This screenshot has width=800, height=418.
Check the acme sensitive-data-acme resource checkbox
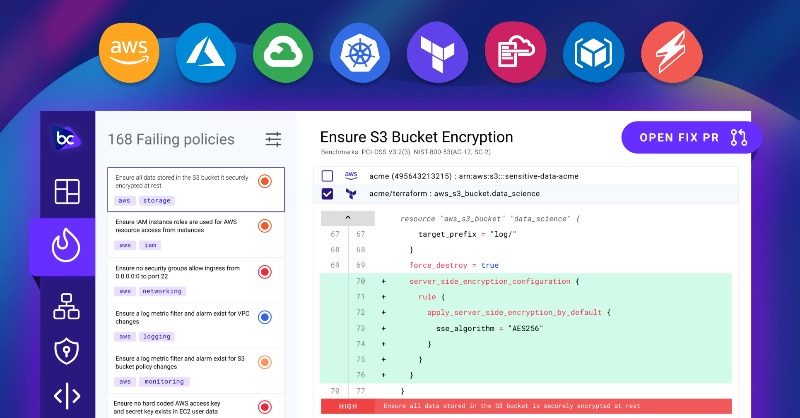point(328,176)
